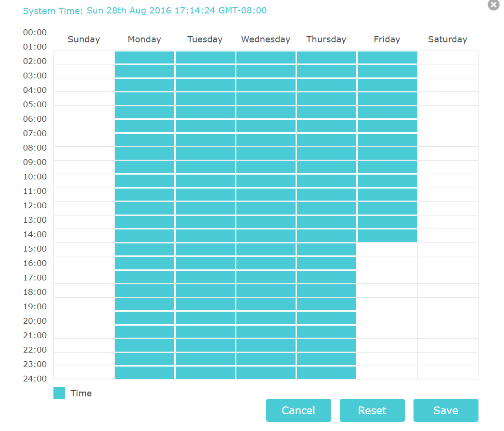Select the Sunday column header

click(x=84, y=39)
